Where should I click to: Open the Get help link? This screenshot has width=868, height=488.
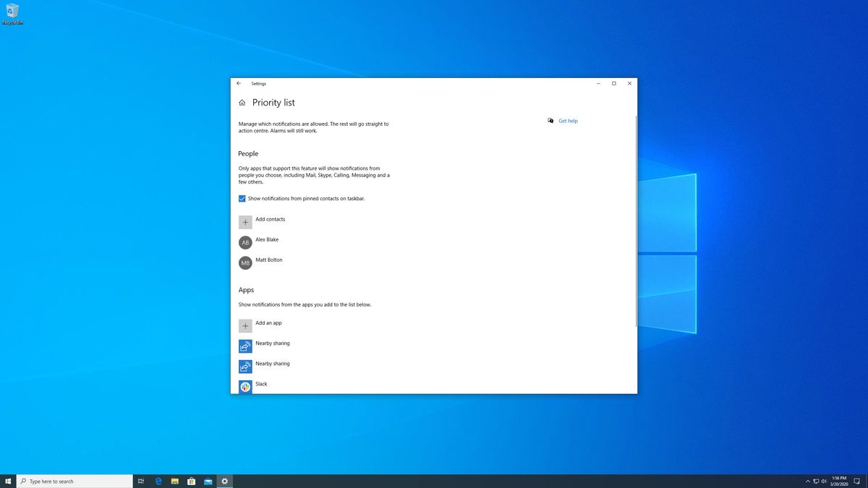[x=568, y=121]
